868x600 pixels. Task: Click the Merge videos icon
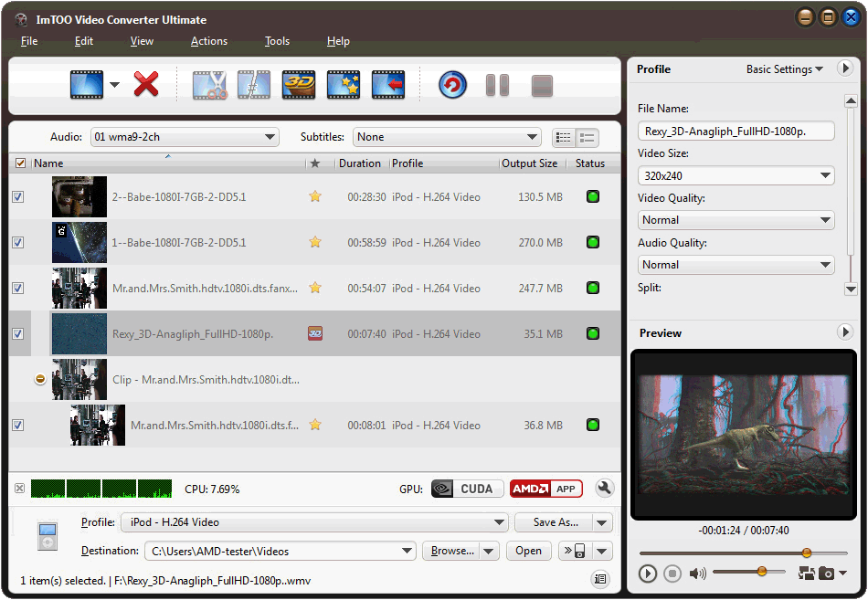[385, 85]
